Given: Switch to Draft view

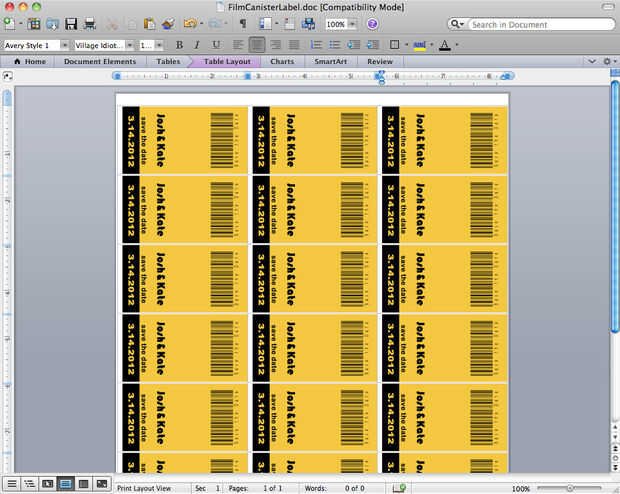Looking at the screenshot, I should click(12, 483).
